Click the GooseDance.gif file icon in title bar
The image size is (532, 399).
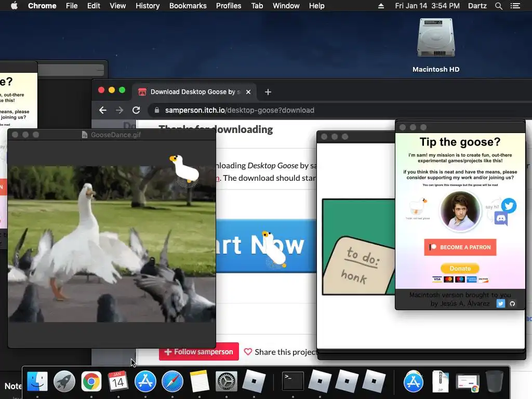click(x=85, y=135)
